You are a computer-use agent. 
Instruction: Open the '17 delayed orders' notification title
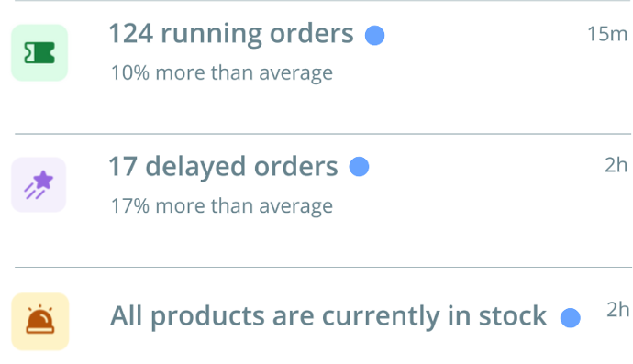[x=223, y=167]
